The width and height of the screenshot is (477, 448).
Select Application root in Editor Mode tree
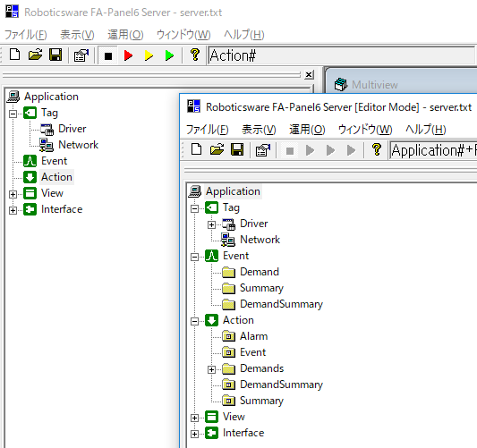point(233,191)
